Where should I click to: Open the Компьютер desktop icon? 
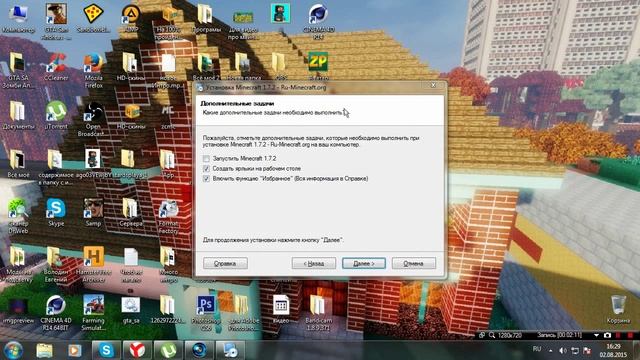(x=18, y=18)
